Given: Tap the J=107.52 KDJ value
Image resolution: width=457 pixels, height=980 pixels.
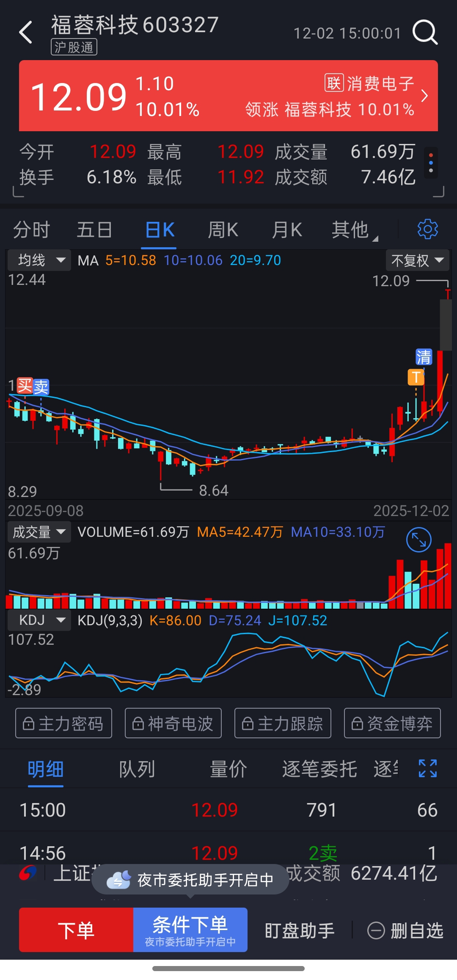Looking at the screenshot, I should point(298,621).
